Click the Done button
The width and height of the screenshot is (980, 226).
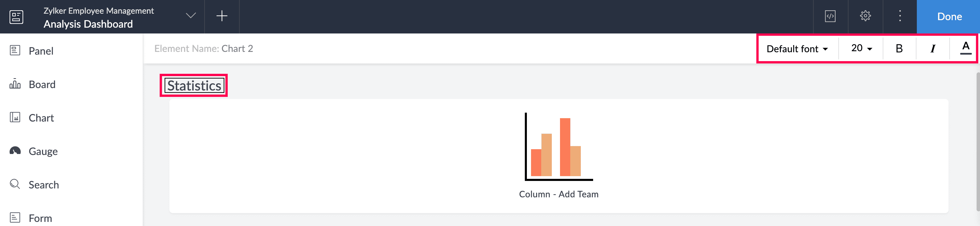[x=949, y=17]
